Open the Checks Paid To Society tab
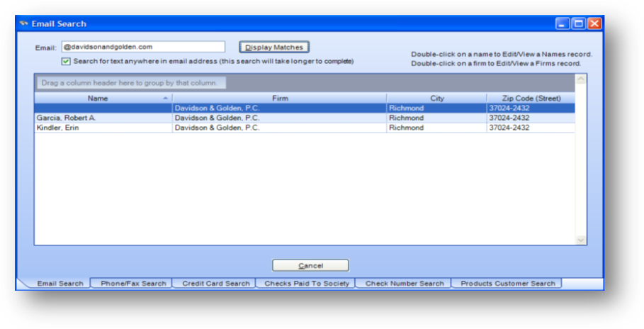This screenshot has width=644, height=329. point(306,284)
